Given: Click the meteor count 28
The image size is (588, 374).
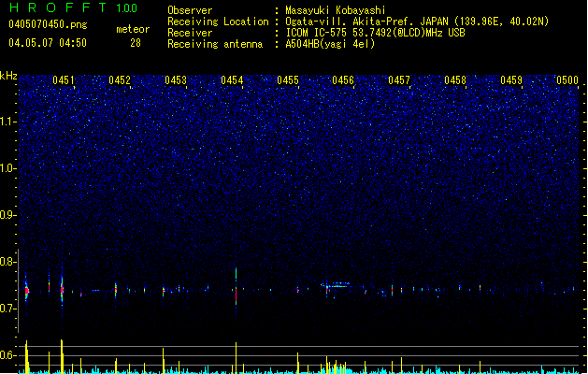Looking at the screenshot, I should pos(136,43).
